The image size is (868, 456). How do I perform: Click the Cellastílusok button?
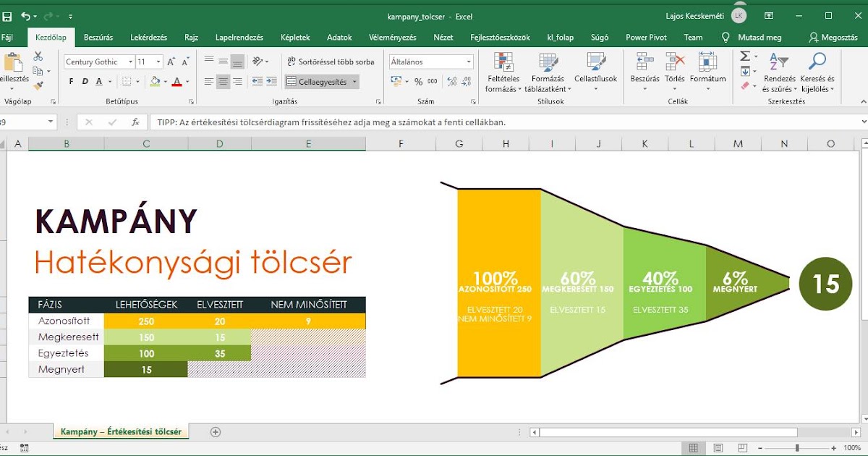(x=597, y=69)
